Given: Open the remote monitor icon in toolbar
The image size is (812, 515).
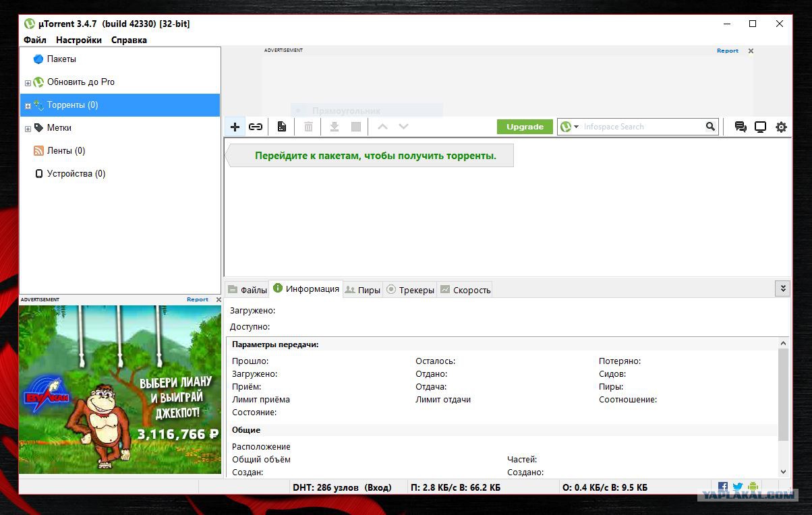Looking at the screenshot, I should (760, 127).
